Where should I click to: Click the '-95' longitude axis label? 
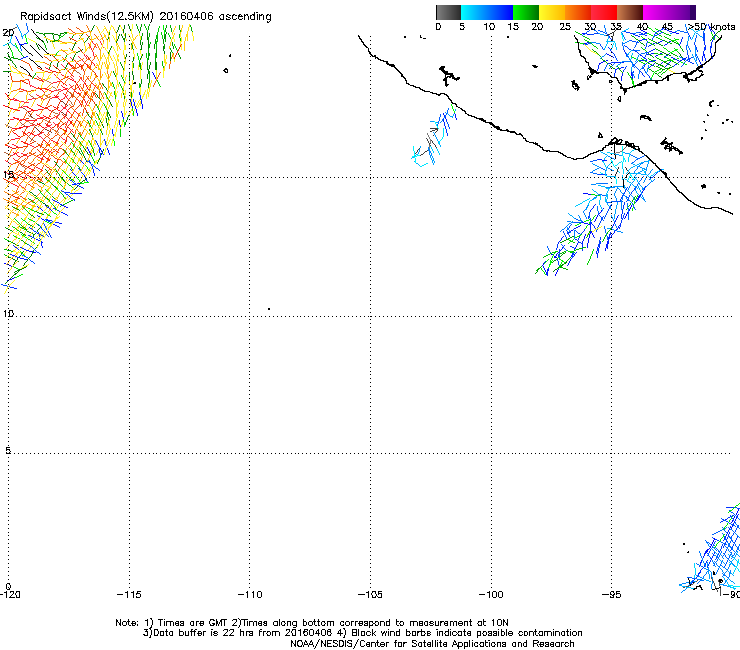click(611, 595)
